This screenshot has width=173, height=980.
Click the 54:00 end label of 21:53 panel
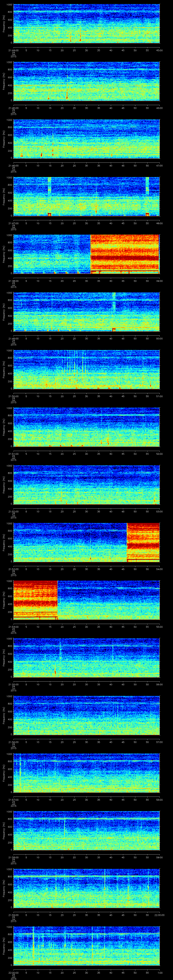(159, 569)
